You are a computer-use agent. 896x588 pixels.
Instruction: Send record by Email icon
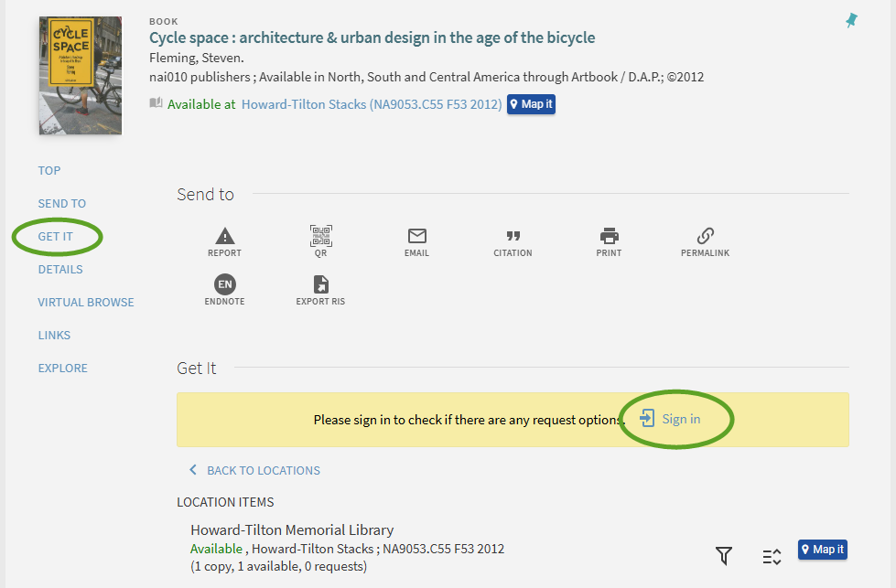tap(416, 237)
